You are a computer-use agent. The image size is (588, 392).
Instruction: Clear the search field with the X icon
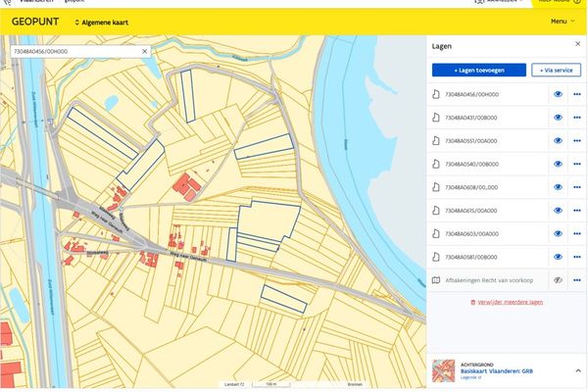pos(145,51)
